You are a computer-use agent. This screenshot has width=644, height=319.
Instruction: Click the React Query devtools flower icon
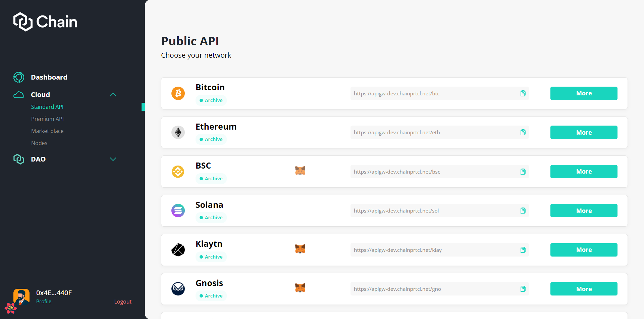(x=11, y=308)
